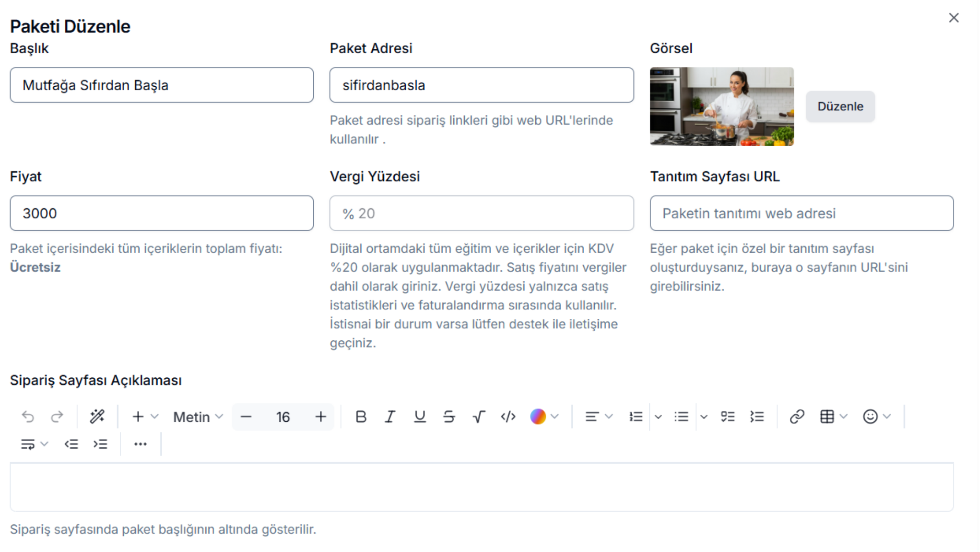Apply underline formatting

tap(420, 416)
